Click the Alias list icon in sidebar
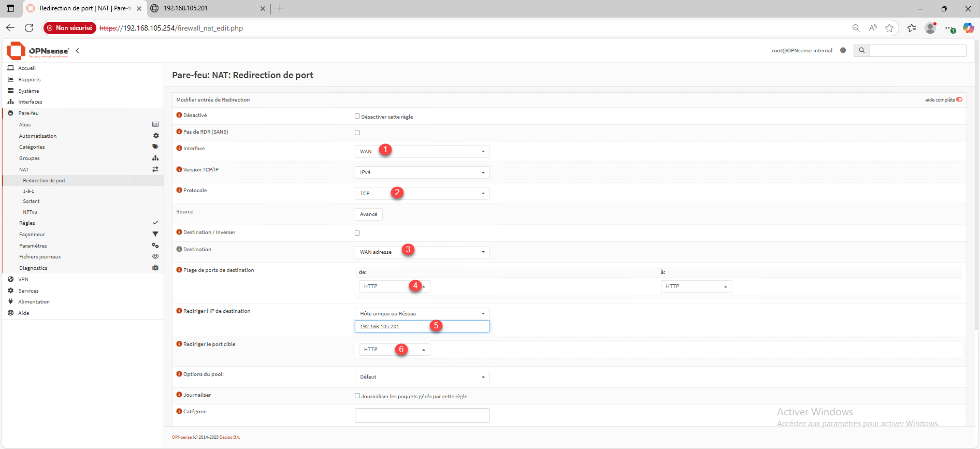Image resolution: width=980 pixels, height=449 pixels. click(x=155, y=124)
